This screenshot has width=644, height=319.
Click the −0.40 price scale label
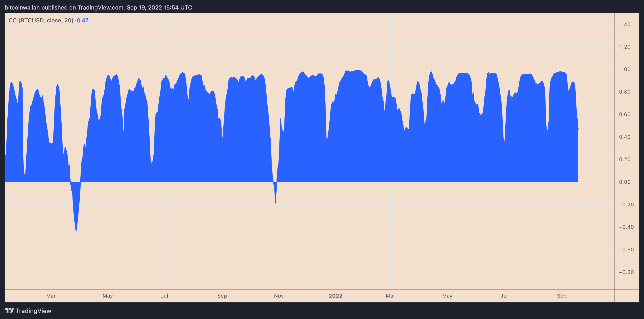click(626, 227)
